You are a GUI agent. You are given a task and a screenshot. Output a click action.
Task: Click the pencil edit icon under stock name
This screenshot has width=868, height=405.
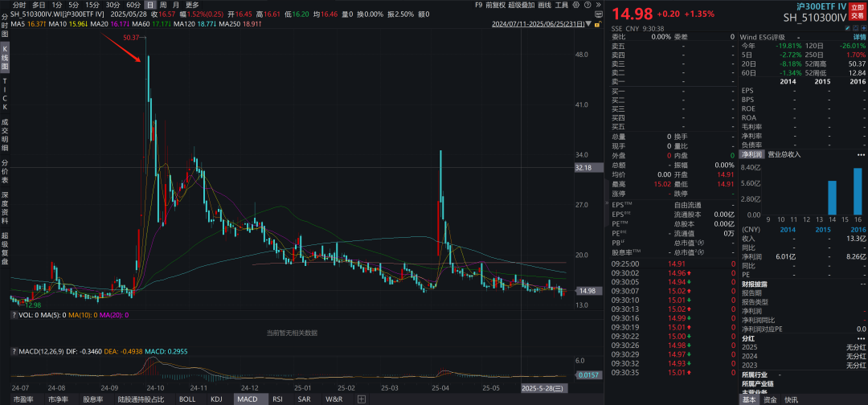pos(848,27)
